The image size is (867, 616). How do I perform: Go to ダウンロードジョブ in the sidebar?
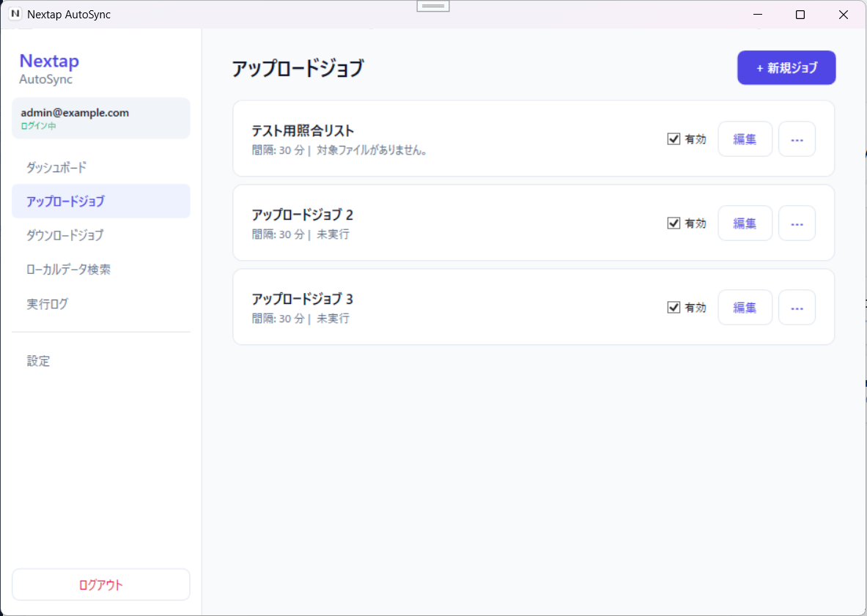point(100,235)
